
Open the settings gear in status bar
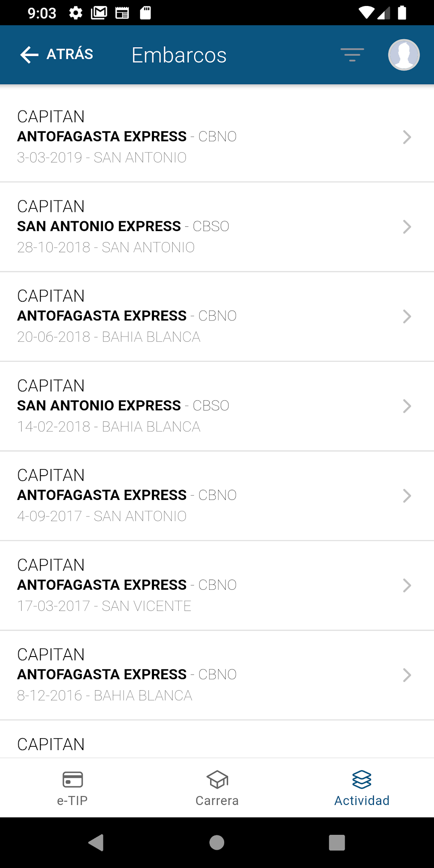tap(76, 13)
